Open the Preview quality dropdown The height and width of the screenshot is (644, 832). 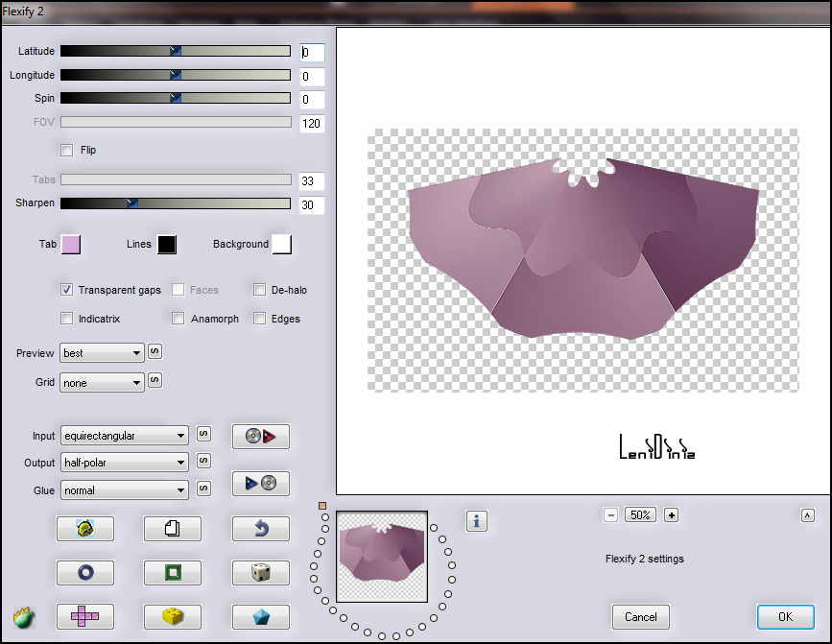tap(102, 353)
